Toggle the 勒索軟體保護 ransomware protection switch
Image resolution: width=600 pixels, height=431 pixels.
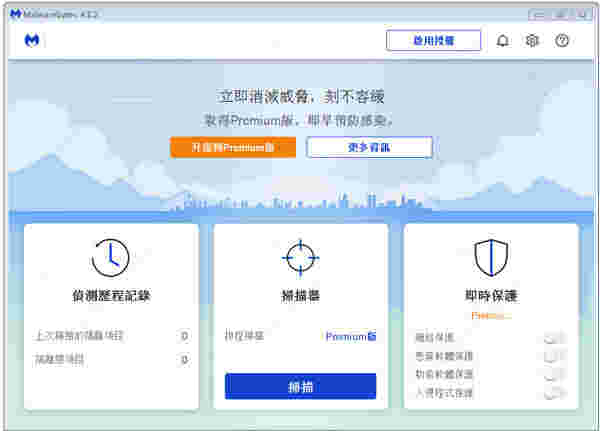[x=554, y=374]
